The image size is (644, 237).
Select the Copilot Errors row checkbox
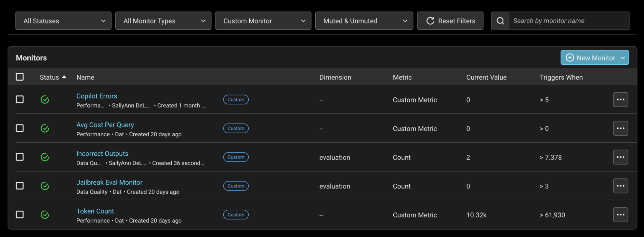coord(20,99)
